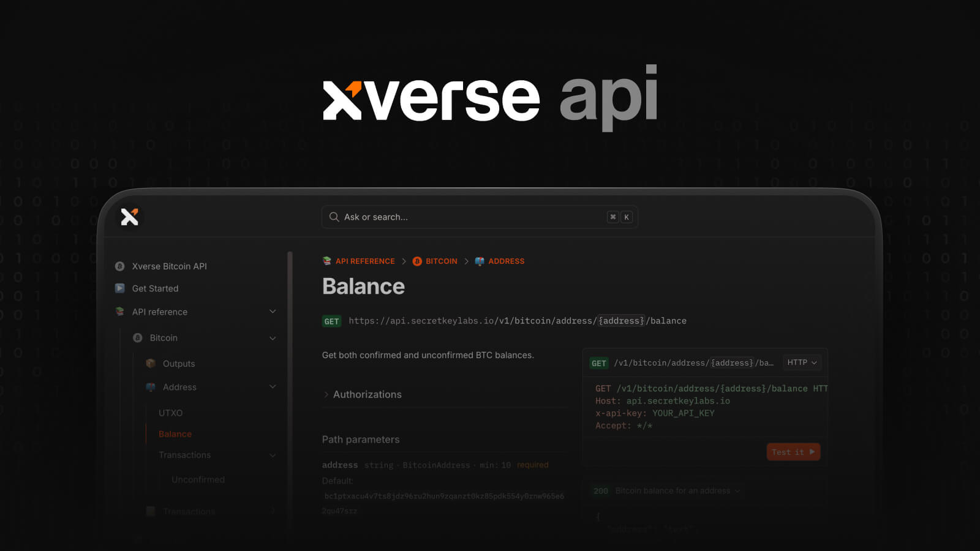
Task: Collapse the Bitcoin sidebar group chevron
Action: point(273,338)
